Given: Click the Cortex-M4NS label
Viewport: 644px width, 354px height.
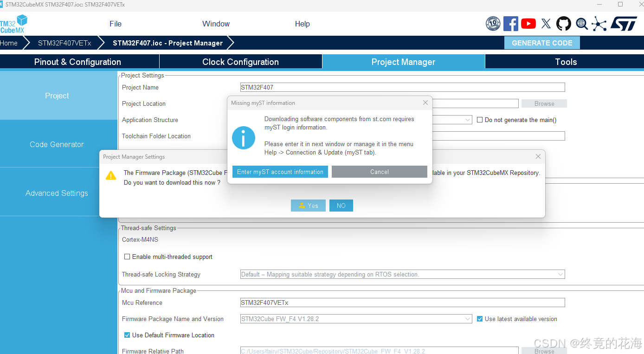Looking at the screenshot, I should [140, 240].
